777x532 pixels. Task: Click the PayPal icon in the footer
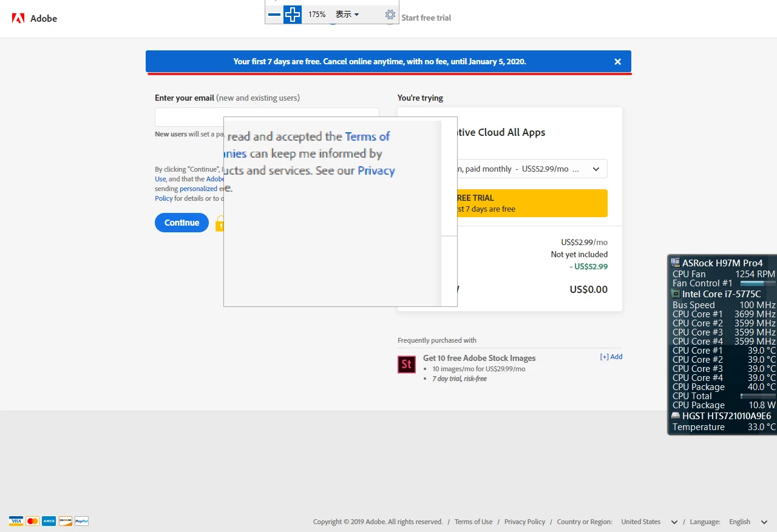coord(81,521)
